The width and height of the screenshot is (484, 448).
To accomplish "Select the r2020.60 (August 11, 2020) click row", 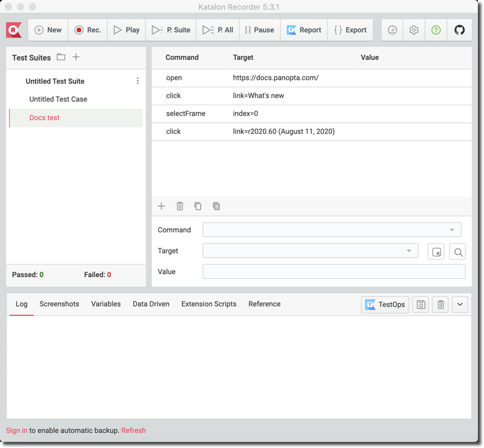I will pyautogui.click(x=312, y=131).
